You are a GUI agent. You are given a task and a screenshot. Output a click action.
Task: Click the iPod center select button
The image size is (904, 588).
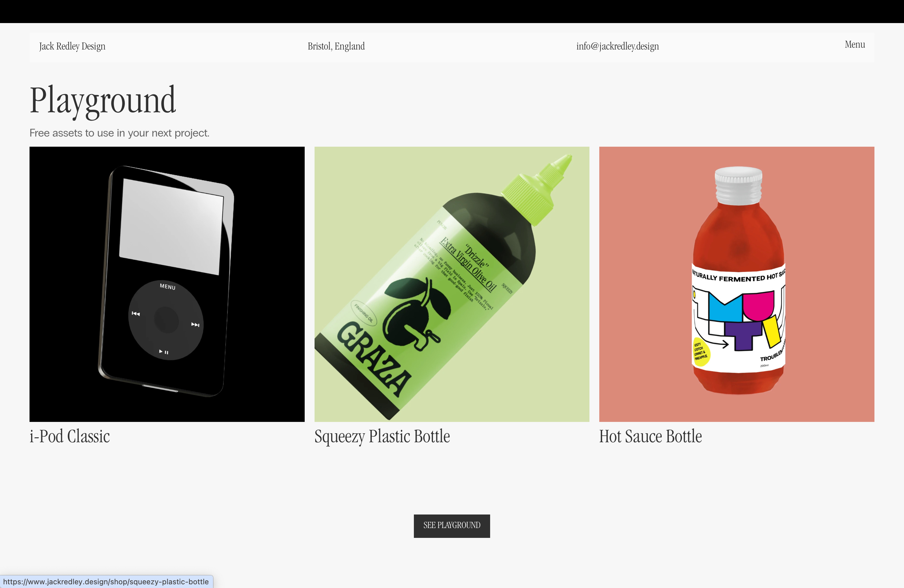pyautogui.click(x=166, y=320)
